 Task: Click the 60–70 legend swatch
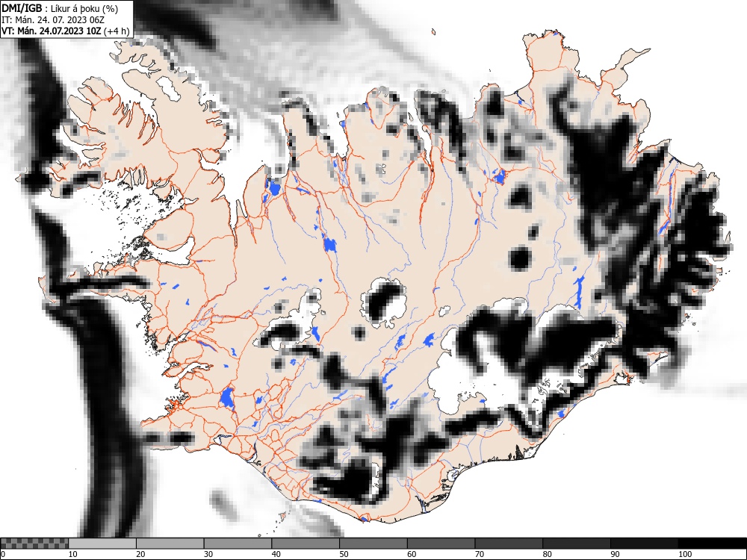tap(441, 544)
